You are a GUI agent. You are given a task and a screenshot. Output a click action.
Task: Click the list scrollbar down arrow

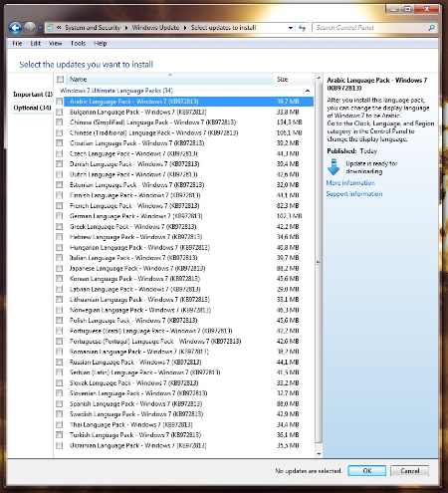[x=319, y=454]
